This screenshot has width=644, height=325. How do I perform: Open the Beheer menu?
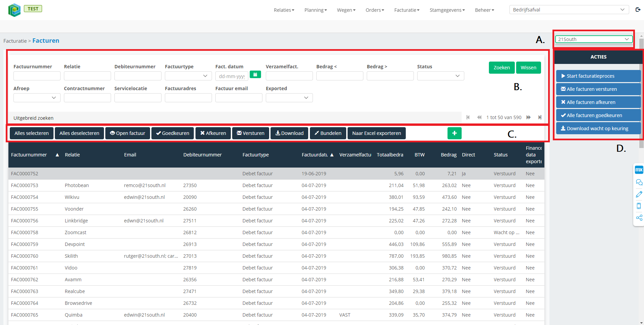pyautogui.click(x=485, y=10)
